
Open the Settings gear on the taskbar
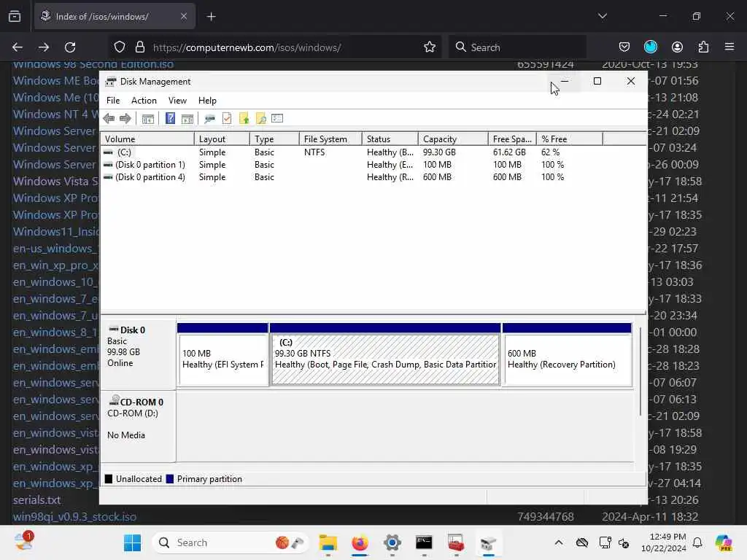(x=392, y=542)
